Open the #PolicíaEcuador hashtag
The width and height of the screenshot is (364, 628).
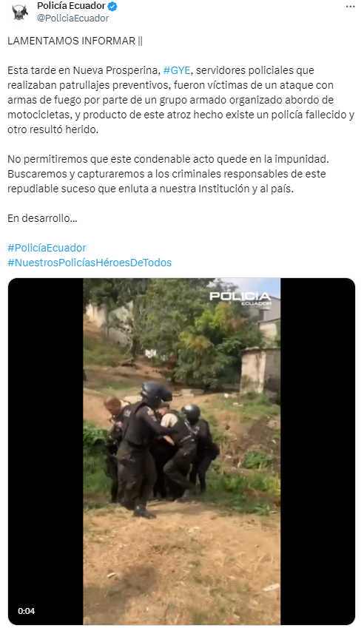[47, 248]
